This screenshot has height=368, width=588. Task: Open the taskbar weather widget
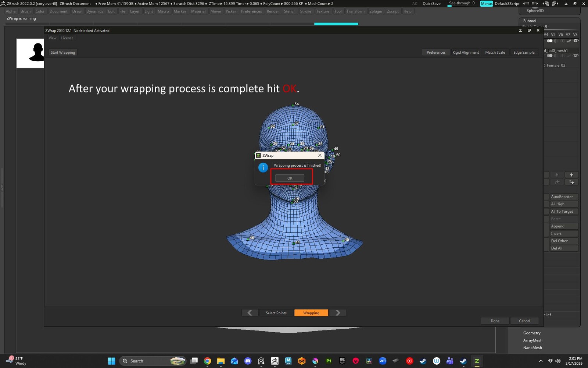pos(17,361)
